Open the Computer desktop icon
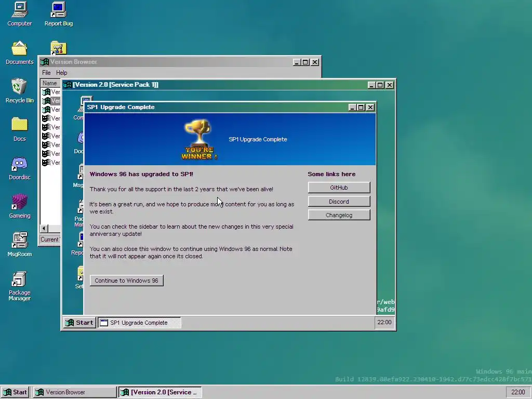Screen dimensions: 532x399 [19, 14]
